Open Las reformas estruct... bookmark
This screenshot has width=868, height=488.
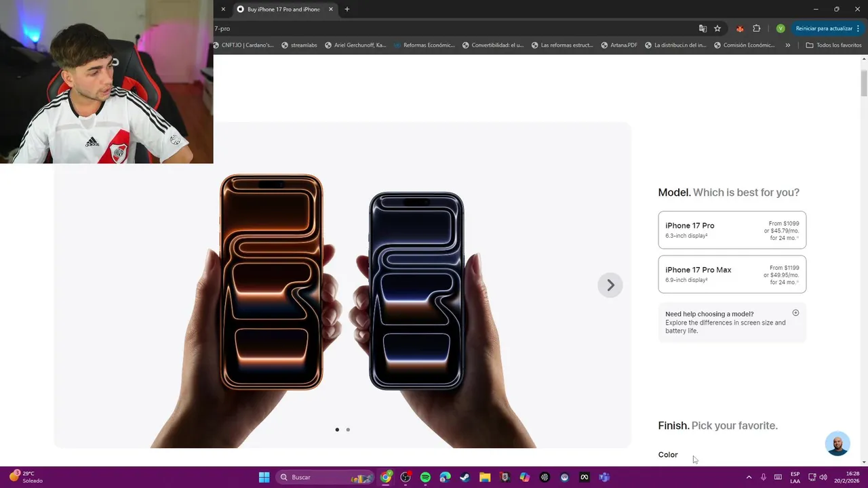tap(562, 45)
